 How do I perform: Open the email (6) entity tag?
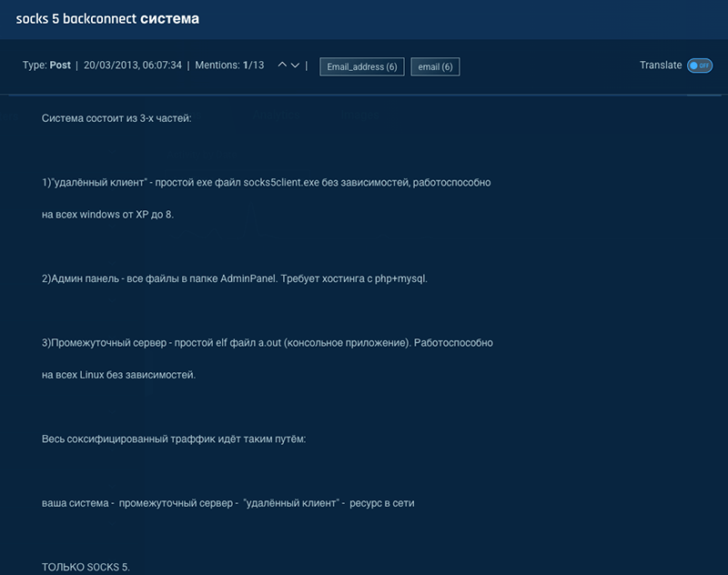(x=435, y=66)
